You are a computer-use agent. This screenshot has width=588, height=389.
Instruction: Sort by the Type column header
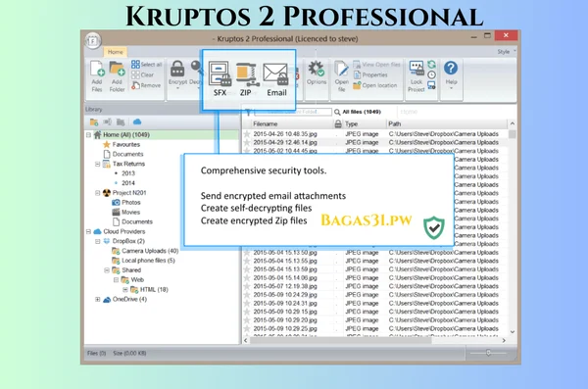pos(364,123)
